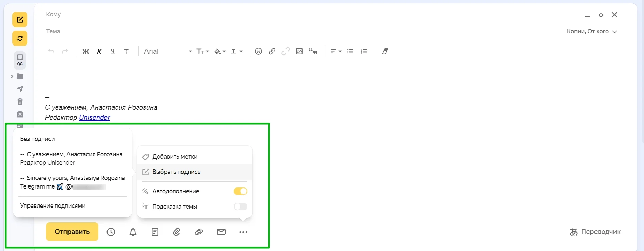Image resolution: width=644 pixels, height=251 pixels.
Task: Choose the Sincerely yours English signature
Action: click(x=73, y=182)
